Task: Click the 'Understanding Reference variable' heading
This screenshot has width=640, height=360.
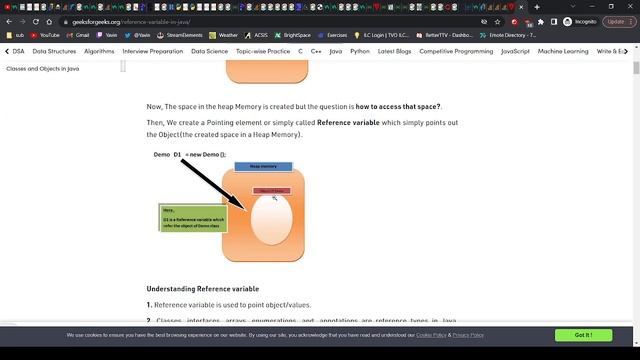Action: 202,289
